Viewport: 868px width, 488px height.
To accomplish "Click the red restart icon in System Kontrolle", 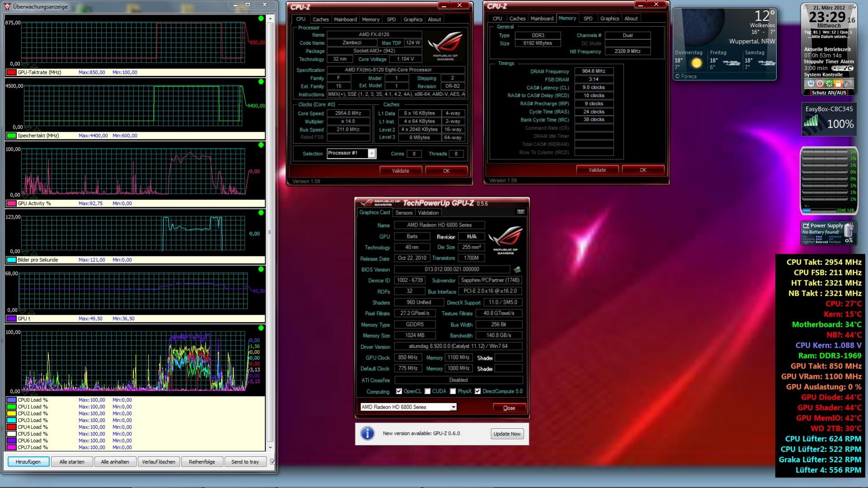I will point(820,84).
